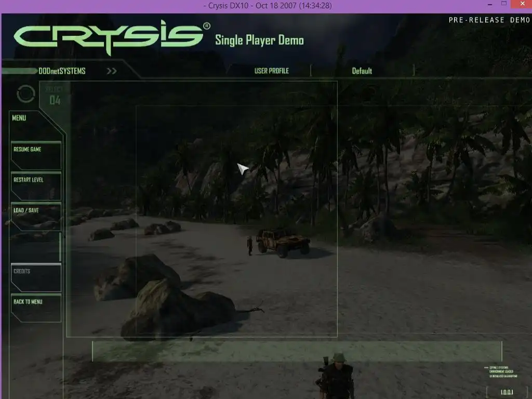Click the Single Player Demo title

[x=260, y=40]
